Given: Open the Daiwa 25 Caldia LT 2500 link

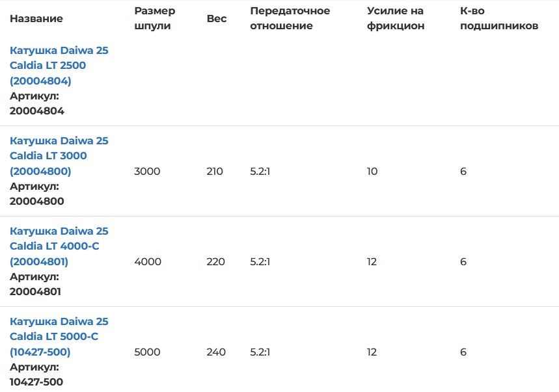Looking at the screenshot, I should point(59,66).
